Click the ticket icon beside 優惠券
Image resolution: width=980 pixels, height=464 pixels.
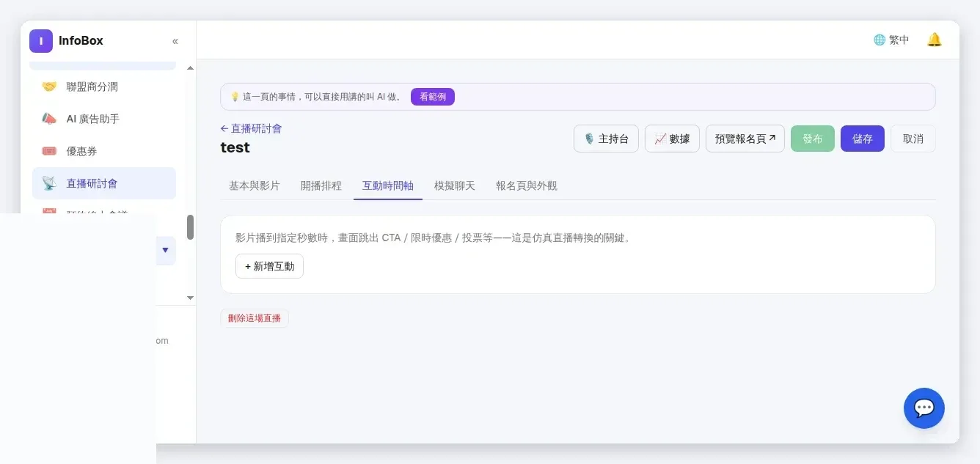(x=49, y=151)
